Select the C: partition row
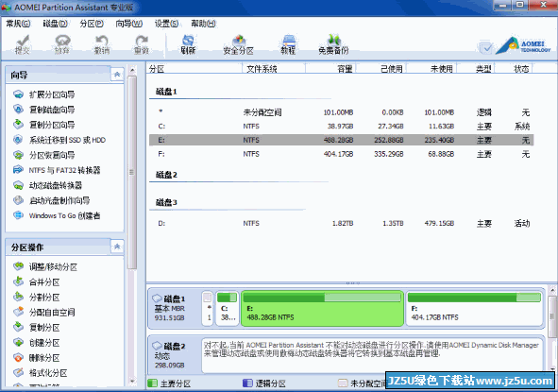 point(341,127)
